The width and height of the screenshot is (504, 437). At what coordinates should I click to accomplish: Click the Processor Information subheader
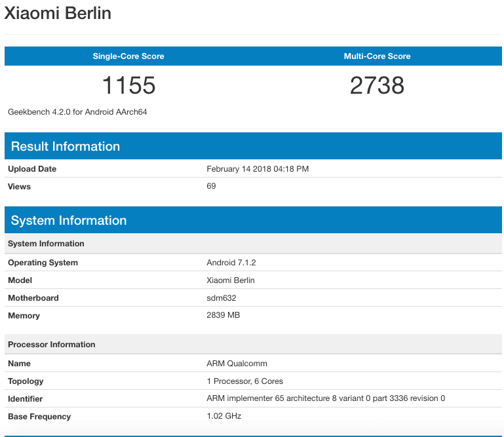pos(253,345)
